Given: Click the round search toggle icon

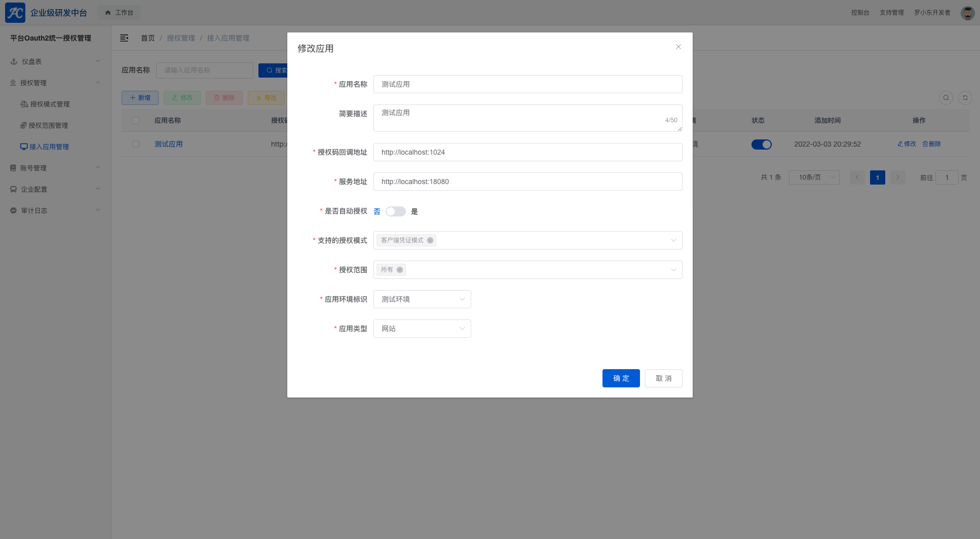Looking at the screenshot, I should 946,98.
